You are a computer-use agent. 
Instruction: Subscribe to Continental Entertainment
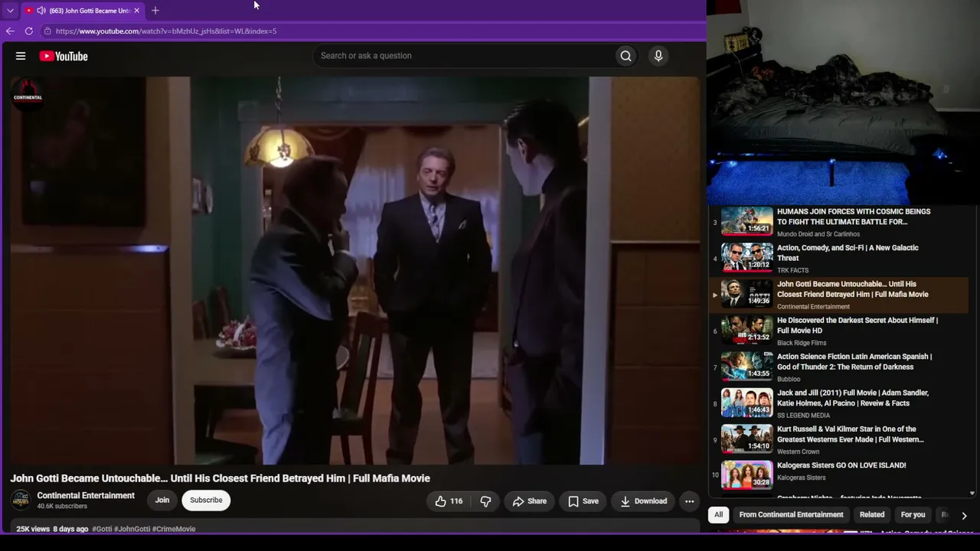coord(206,500)
